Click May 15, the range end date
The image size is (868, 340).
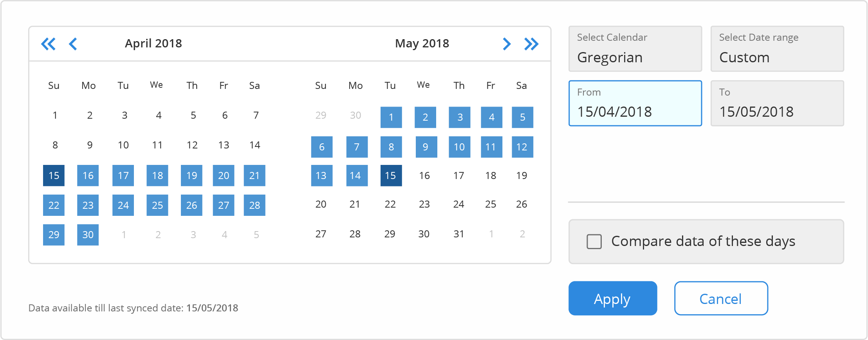click(391, 175)
